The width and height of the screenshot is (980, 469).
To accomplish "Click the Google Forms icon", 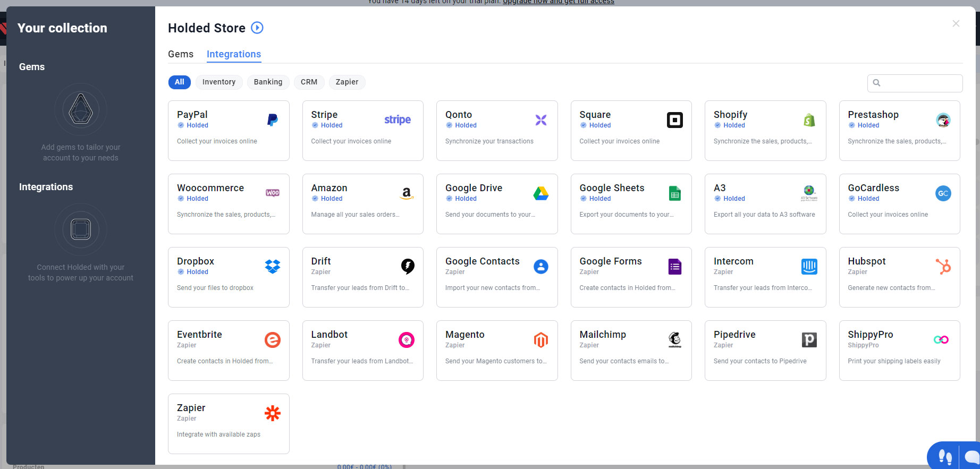I will pos(675,267).
